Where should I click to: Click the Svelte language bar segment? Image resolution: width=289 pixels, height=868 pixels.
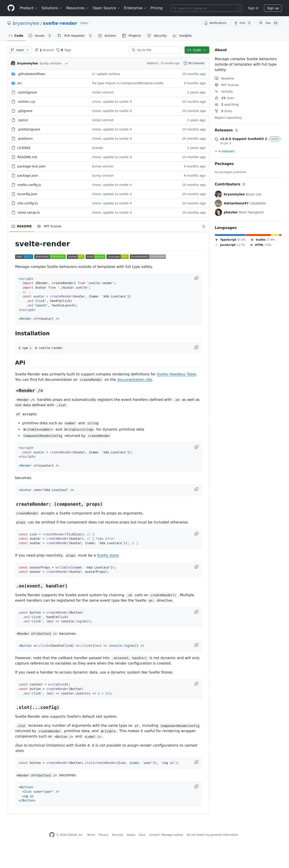point(258,235)
